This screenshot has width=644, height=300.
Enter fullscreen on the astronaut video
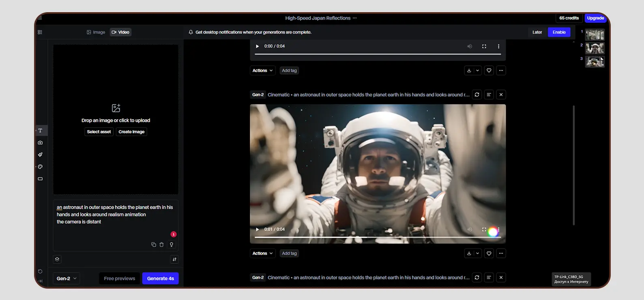(x=484, y=229)
